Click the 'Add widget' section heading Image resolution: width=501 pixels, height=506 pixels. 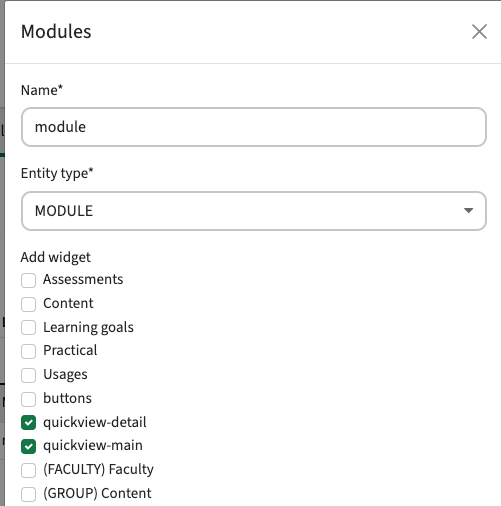(x=56, y=257)
